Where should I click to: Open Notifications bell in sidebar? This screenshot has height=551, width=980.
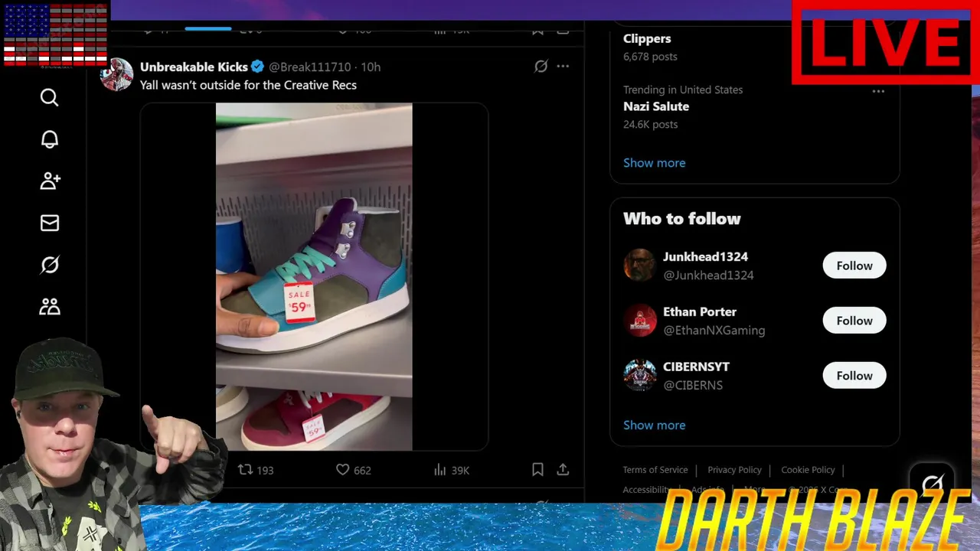[x=50, y=139]
